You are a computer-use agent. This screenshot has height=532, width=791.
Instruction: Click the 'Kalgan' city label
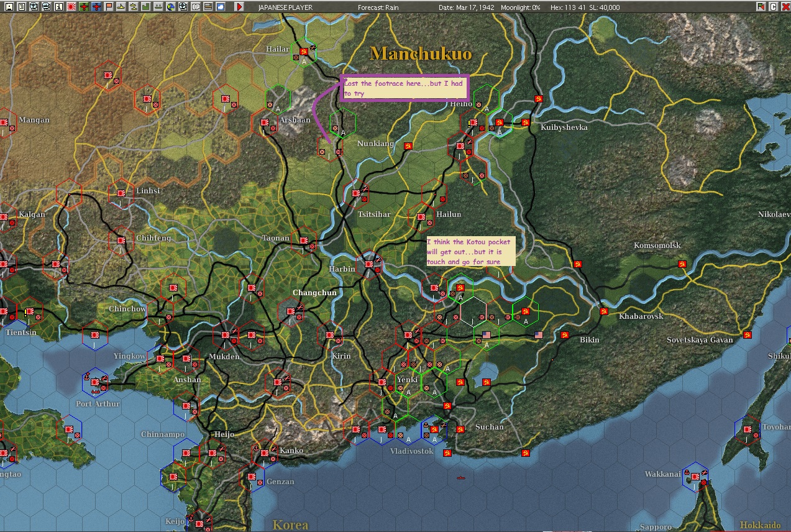coord(32,214)
